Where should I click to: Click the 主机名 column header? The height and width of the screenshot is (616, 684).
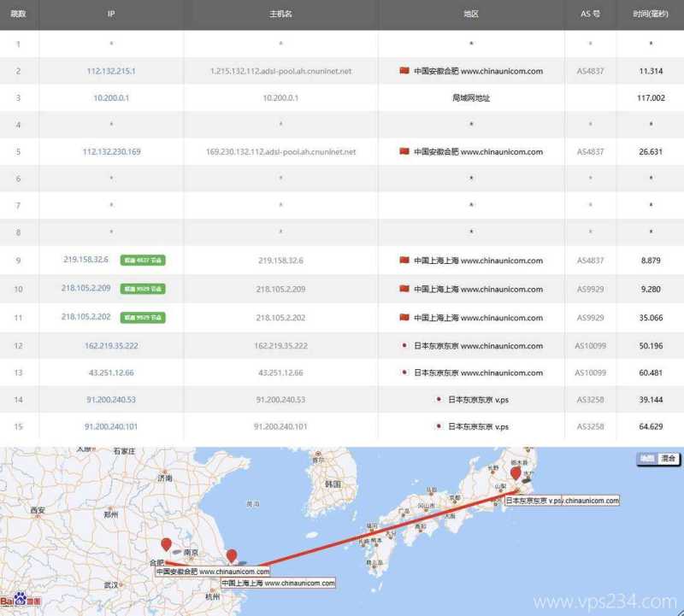click(x=280, y=15)
